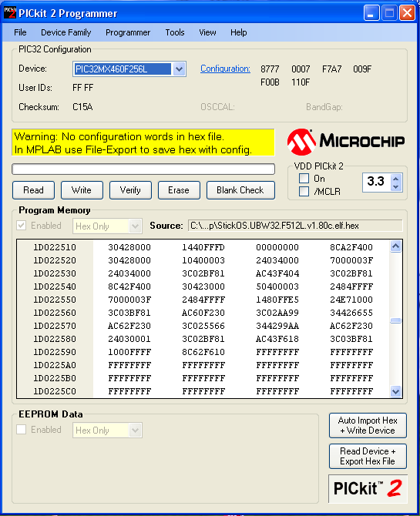Click configuration word F7A7
Image resolution: width=420 pixels, height=516 pixels.
tap(331, 69)
